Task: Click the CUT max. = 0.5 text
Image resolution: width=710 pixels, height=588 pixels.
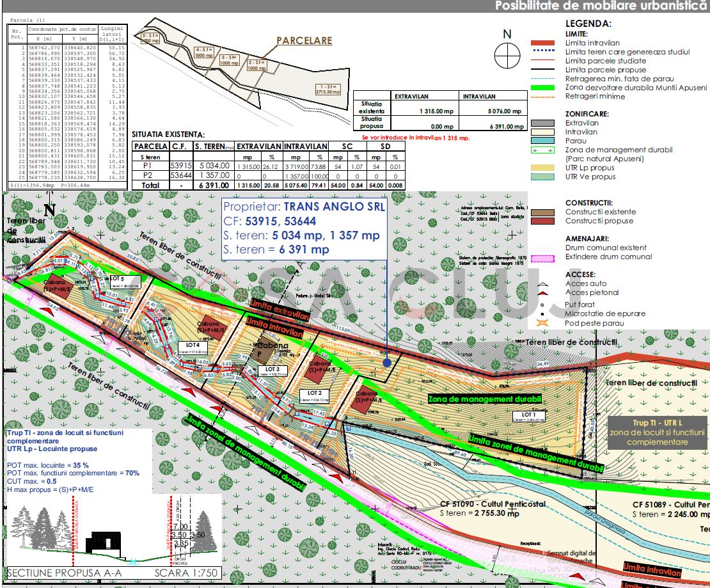Action: (32, 482)
